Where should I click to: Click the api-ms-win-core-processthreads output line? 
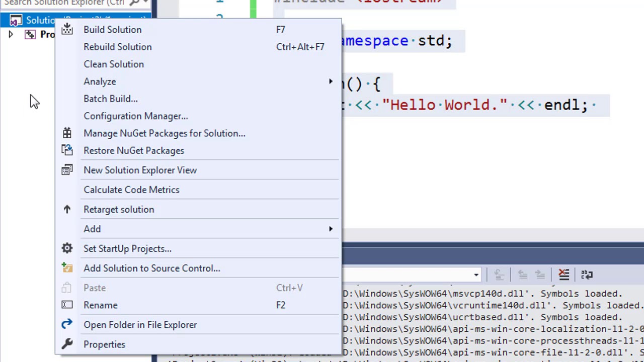tap(493, 341)
